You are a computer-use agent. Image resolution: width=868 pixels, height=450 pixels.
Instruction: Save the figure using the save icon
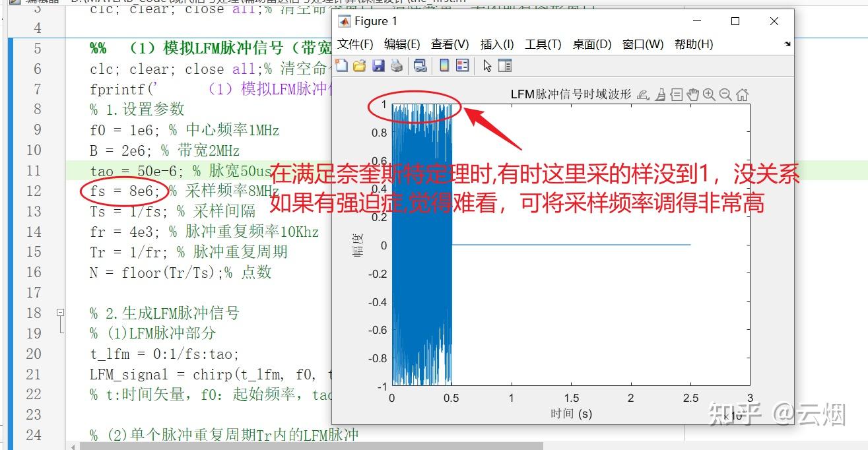(x=378, y=65)
